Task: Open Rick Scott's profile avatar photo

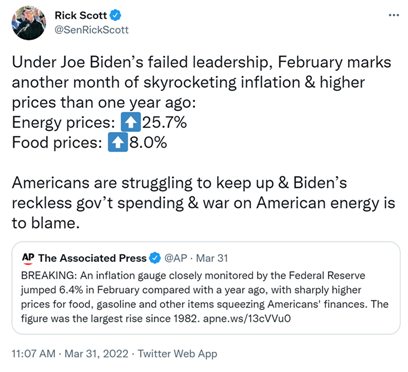Action: point(29,23)
